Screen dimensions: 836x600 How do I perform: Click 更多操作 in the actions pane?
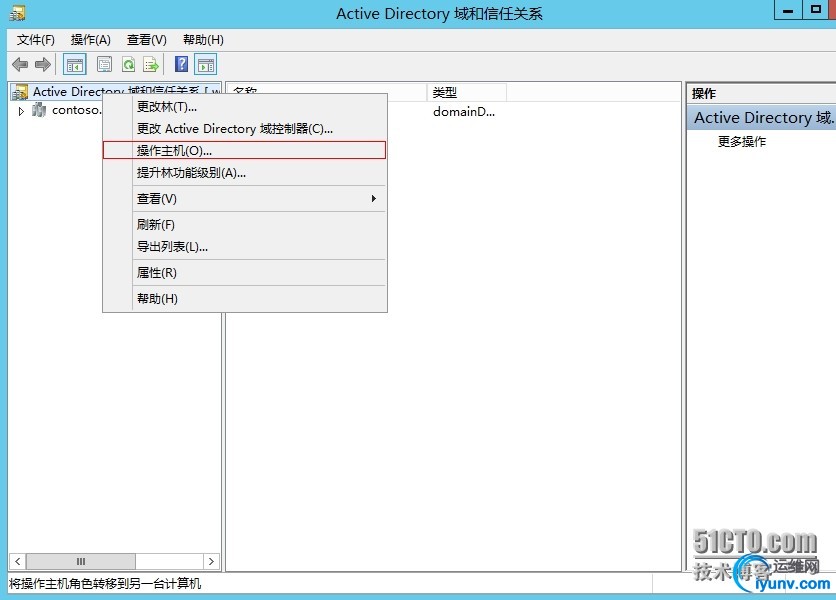[x=742, y=141]
